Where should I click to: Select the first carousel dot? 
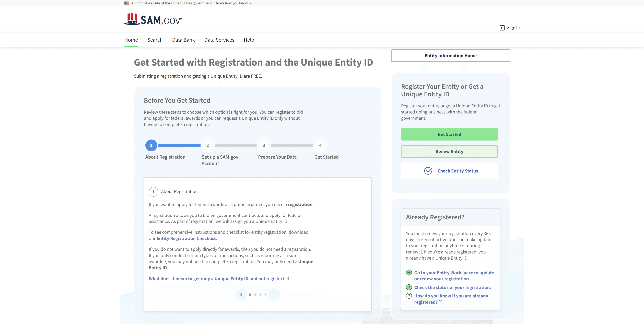point(250,295)
